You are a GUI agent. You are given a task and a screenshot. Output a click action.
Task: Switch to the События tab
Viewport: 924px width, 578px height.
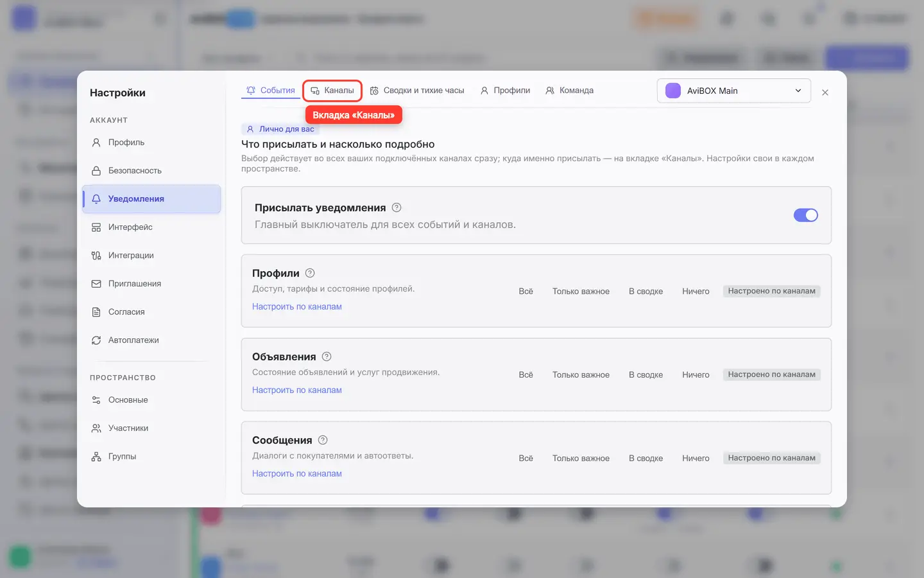pyautogui.click(x=271, y=91)
